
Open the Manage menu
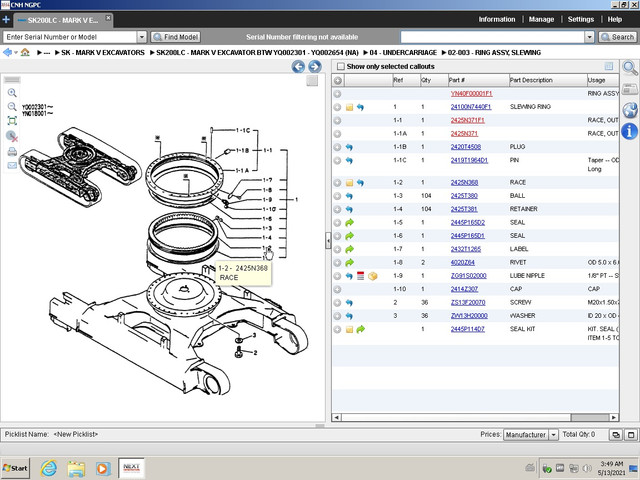coord(541,19)
